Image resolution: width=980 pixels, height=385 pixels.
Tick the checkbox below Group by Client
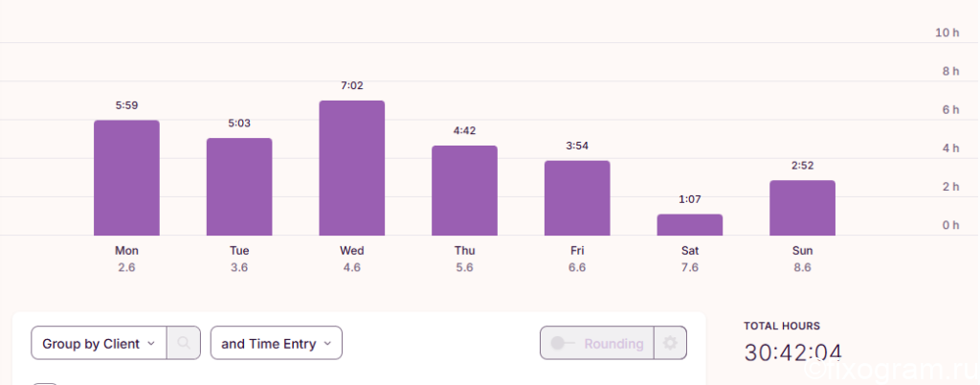click(44, 383)
